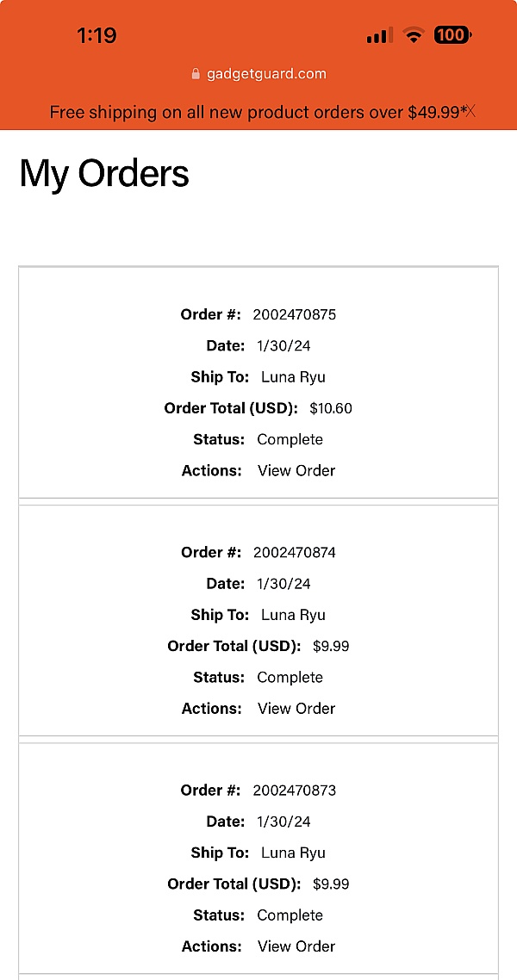This screenshot has width=517, height=980.
Task: Tap the cellular signal bars icon
Action: (380, 35)
